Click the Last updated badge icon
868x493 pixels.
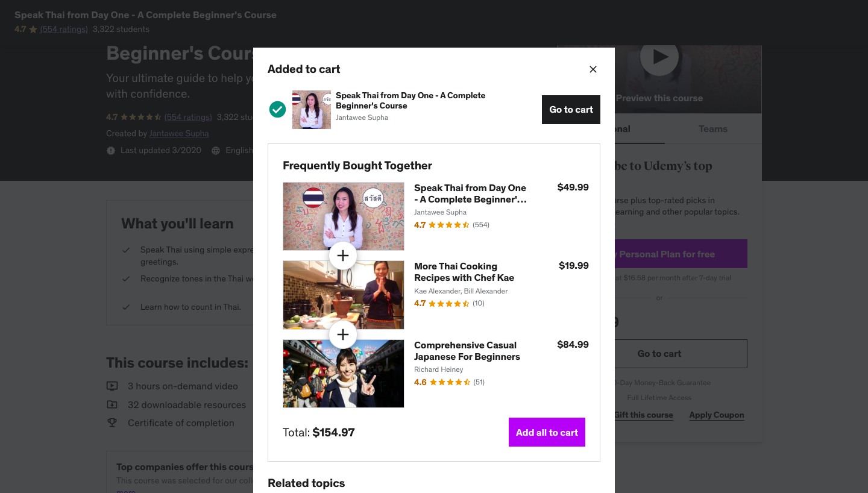[x=111, y=151]
